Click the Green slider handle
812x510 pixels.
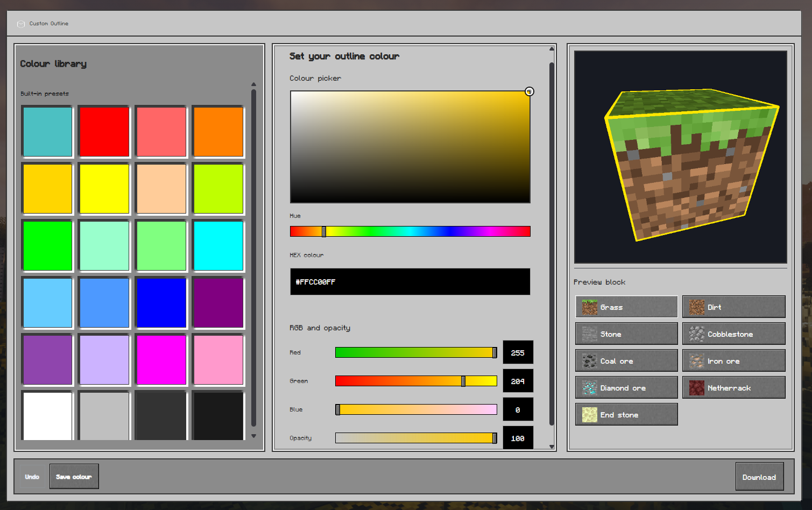point(463,381)
